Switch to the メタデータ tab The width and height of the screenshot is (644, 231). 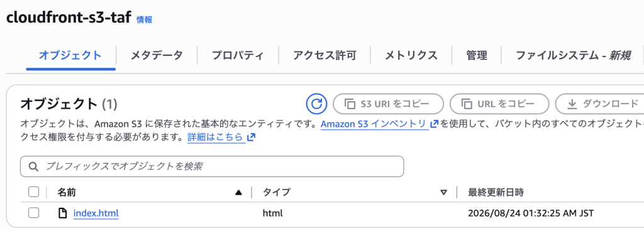click(x=157, y=55)
